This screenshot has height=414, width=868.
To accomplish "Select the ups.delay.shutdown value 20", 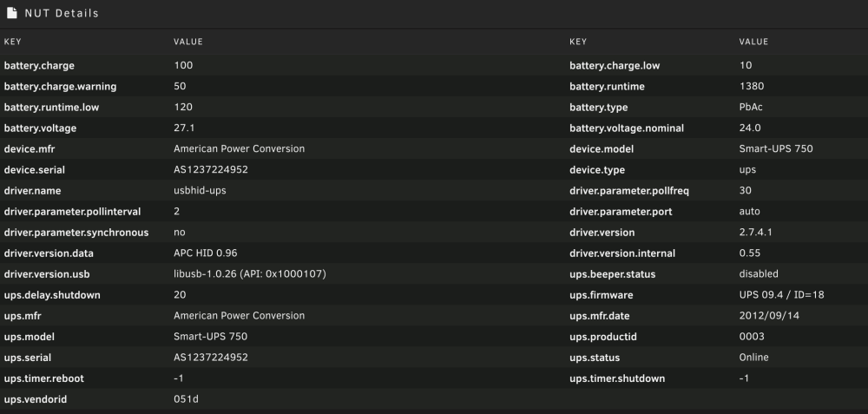I will pyautogui.click(x=180, y=295).
